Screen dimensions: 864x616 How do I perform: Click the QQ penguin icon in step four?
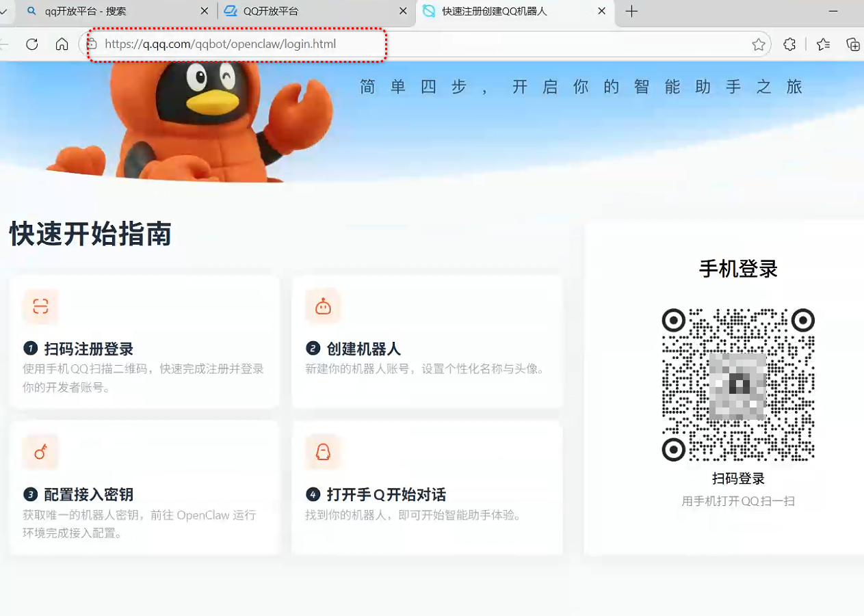tap(323, 452)
